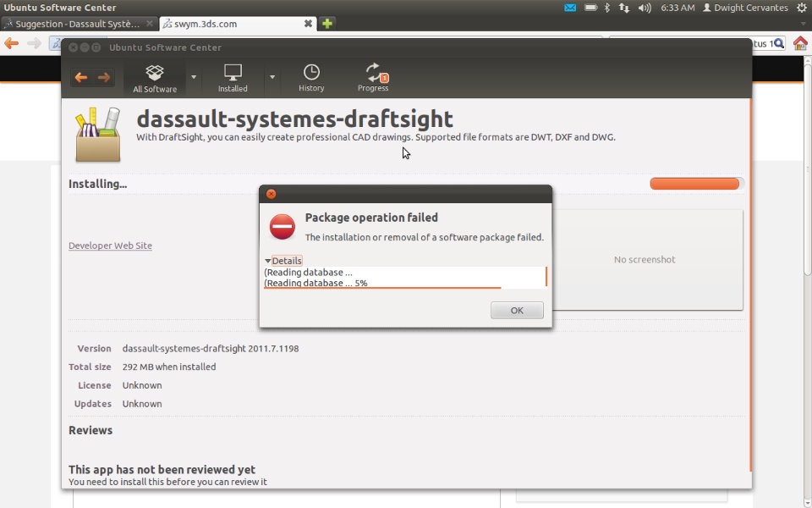The width and height of the screenshot is (812, 508).
Task: Close the error dialog with red X
Action: point(271,194)
